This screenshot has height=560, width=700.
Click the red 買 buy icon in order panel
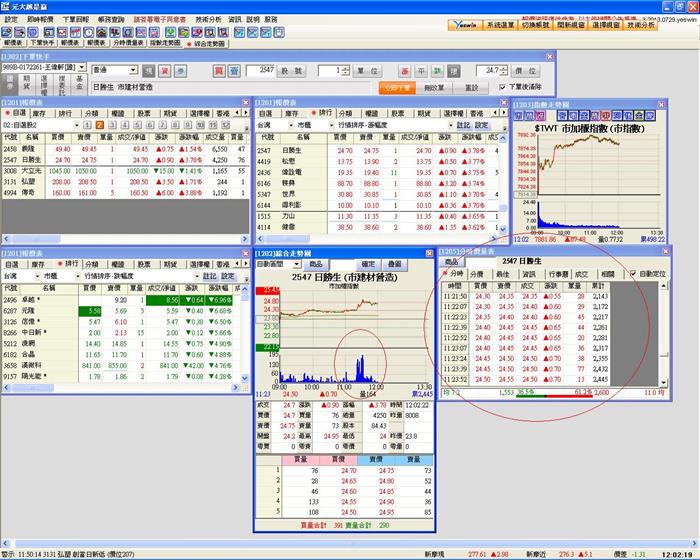(x=219, y=71)
